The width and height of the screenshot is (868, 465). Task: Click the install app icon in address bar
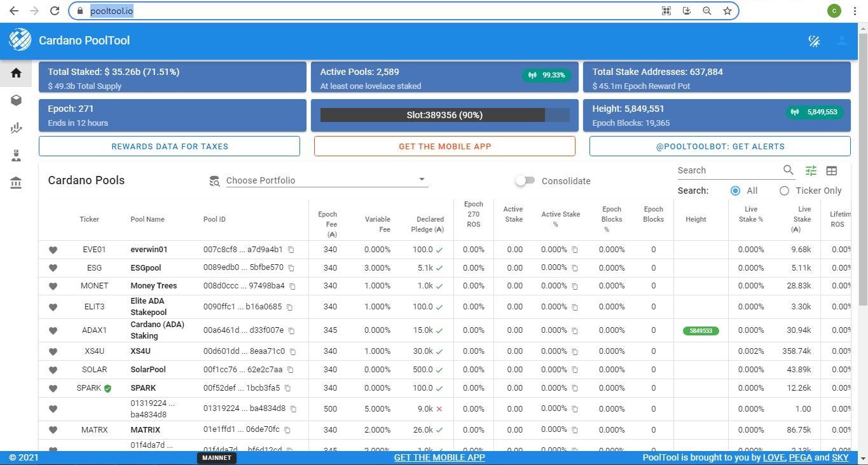pos(686,11)
